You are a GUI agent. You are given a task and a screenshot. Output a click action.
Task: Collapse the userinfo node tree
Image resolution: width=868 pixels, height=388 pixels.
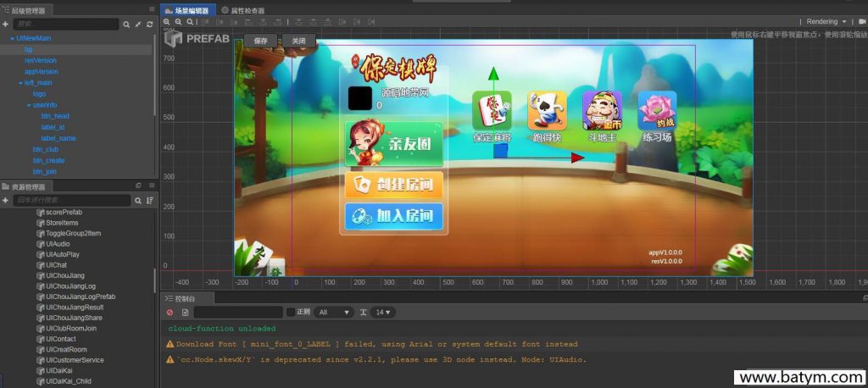(x=28, y=105)
